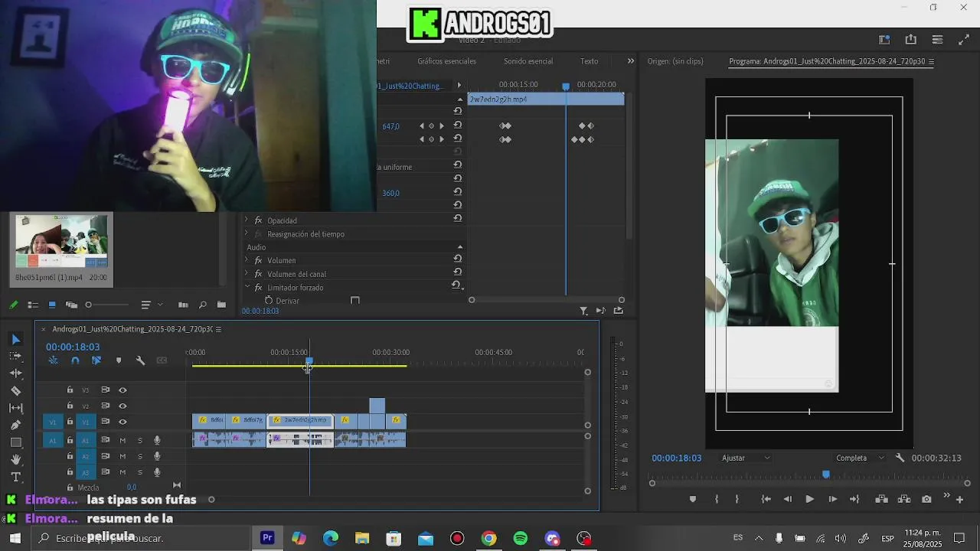The width and height of the screenshot is (980, 551).
Task: Select the Type tool
Action: (15, 477)
